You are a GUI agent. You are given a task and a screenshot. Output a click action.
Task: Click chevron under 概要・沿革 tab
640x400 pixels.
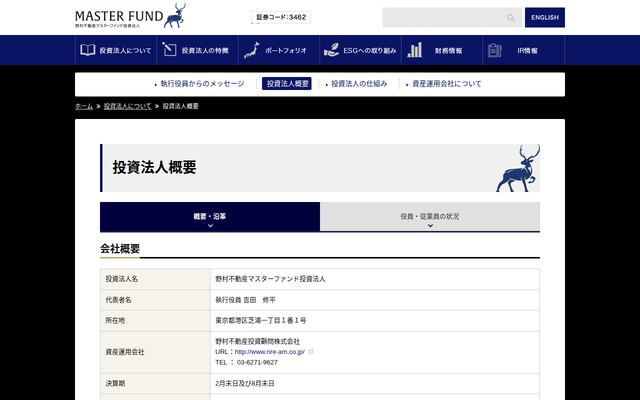click(210, 226)
